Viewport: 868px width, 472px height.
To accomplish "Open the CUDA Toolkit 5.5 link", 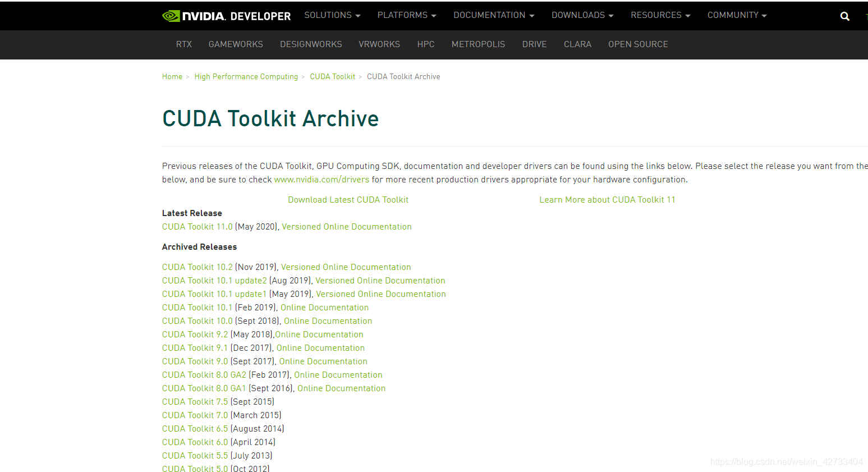I will [195, 456].
